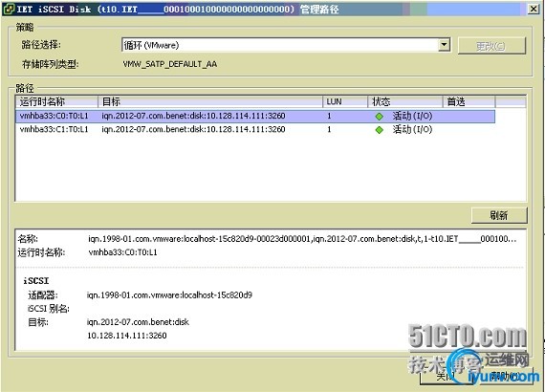Click green status diamond of vmhba33:C1:T0:L1 row
The height and width of the screenshot is (392, 545).
(380, 130)
